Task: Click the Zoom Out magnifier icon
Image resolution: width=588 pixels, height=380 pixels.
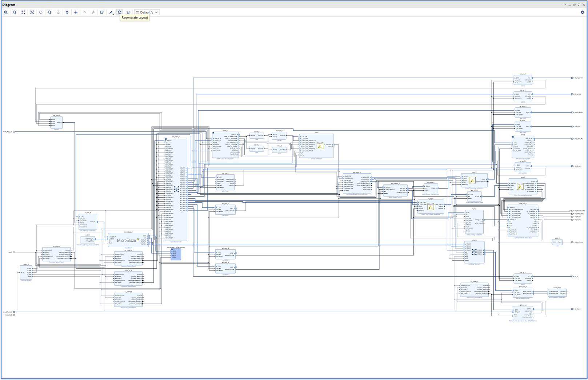Action: click(15, 12)
